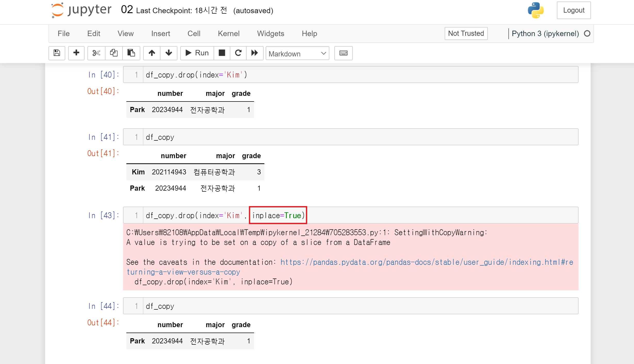This screenshot has height=364, width=634.
Task: Restart and run all with the fast-forward icon
Action: [x=255, y=53]
